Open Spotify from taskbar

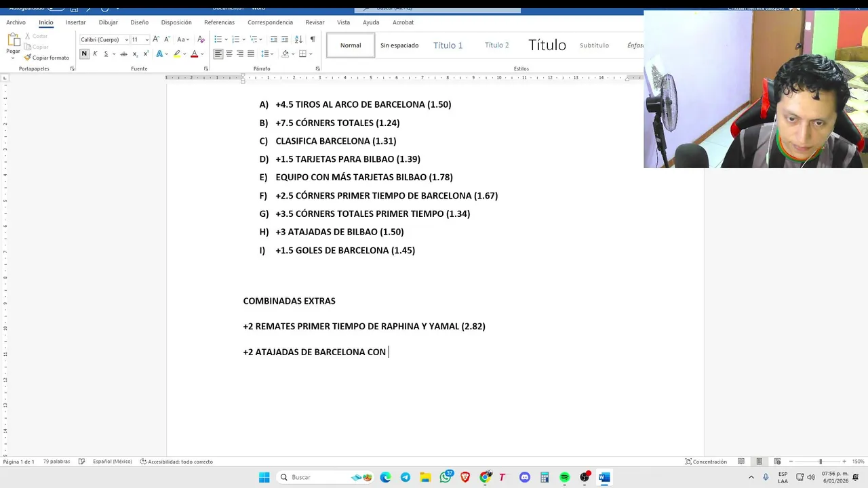click(x=564, y=477)
